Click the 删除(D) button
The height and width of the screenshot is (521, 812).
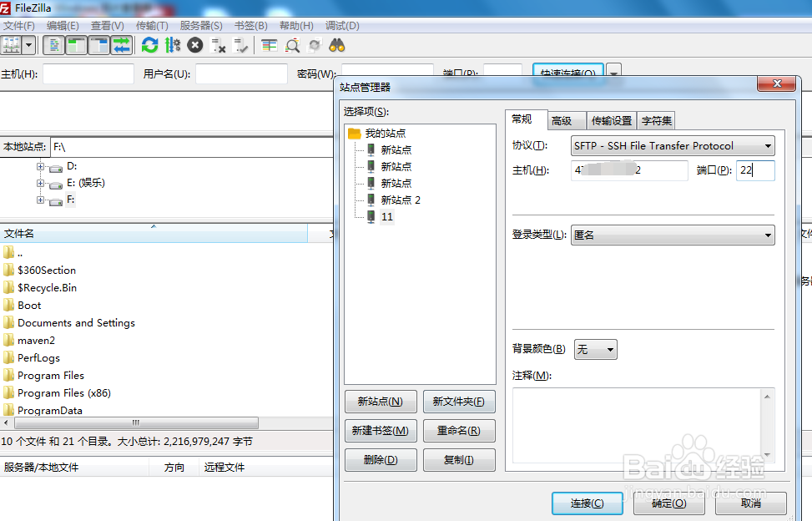[381, 460]
